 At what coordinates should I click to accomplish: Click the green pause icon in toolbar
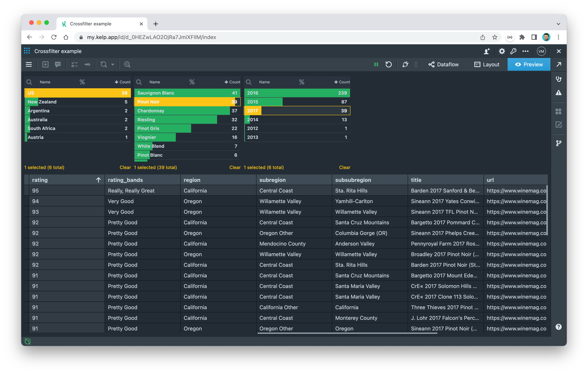tap(376, 64)
